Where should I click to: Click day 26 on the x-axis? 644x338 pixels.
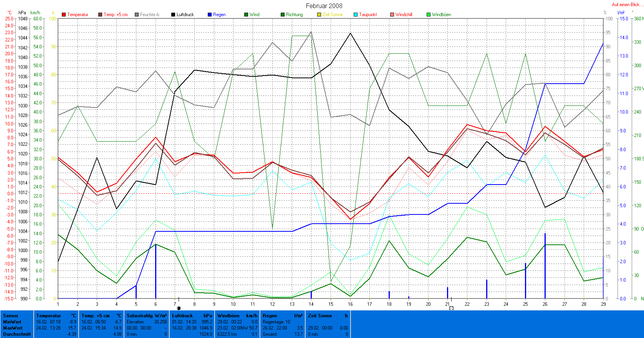(x=545, y=304)
